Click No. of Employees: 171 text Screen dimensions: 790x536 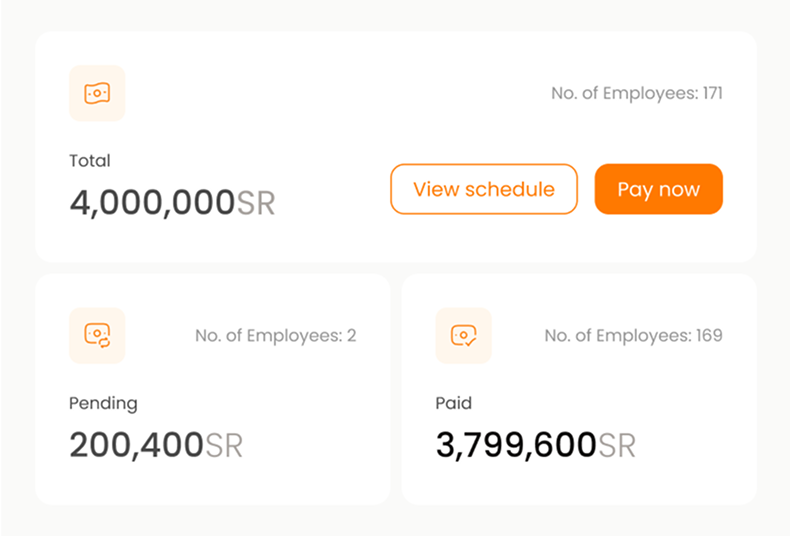point(637,93)
